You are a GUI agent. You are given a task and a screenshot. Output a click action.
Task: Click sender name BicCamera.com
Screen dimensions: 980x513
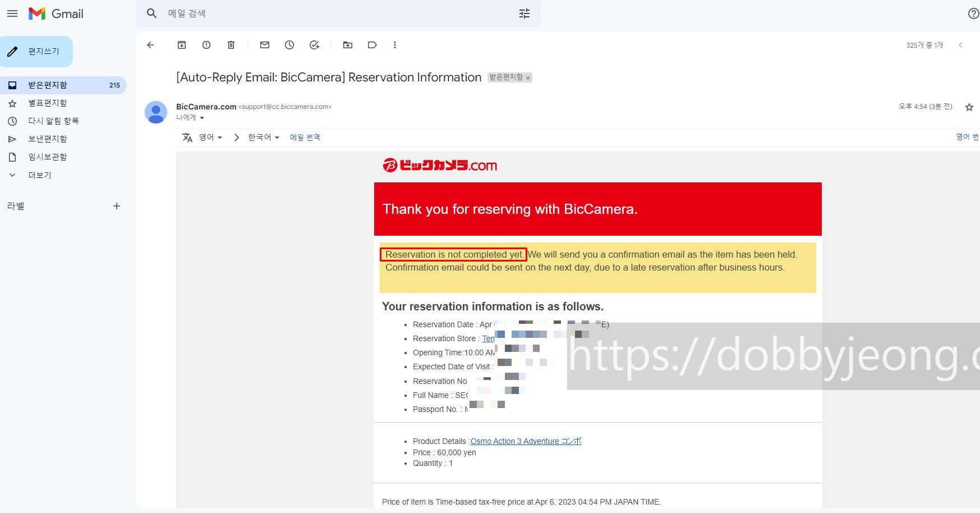206,107
